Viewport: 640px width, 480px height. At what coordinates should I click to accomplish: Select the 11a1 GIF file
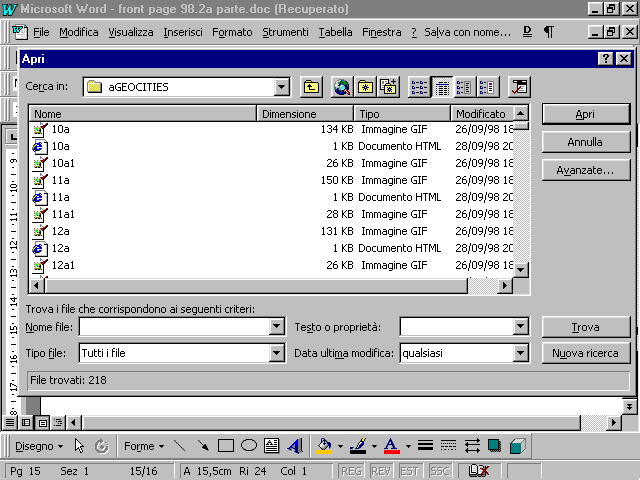coord(63,214)
